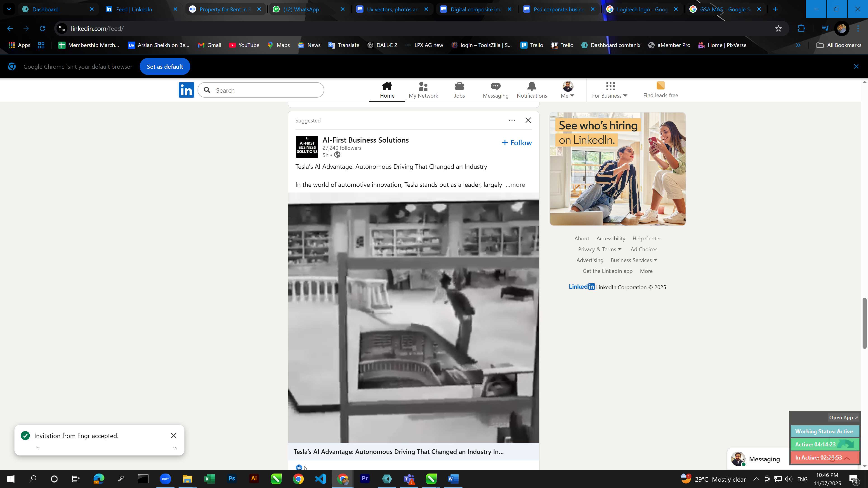The height and width of the screenshot is (488, 868).
Task: Click the LinkedIn logo icon
Action: 186,90
